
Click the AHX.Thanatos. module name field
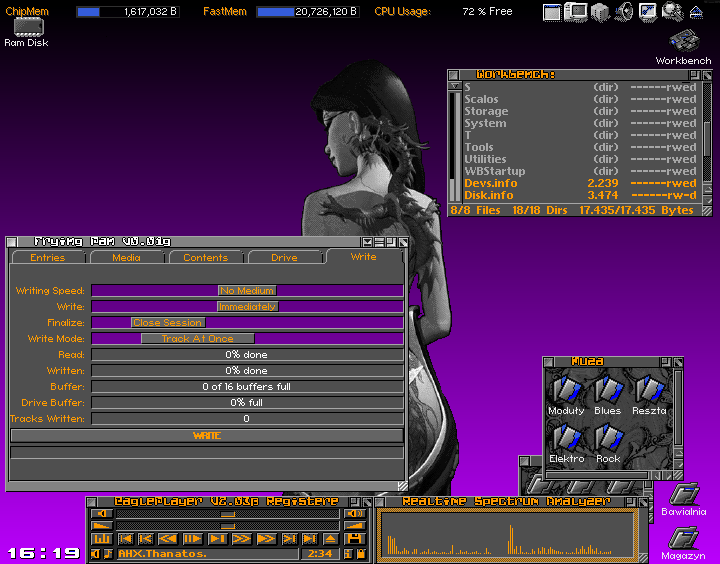(x=208, y=554)
